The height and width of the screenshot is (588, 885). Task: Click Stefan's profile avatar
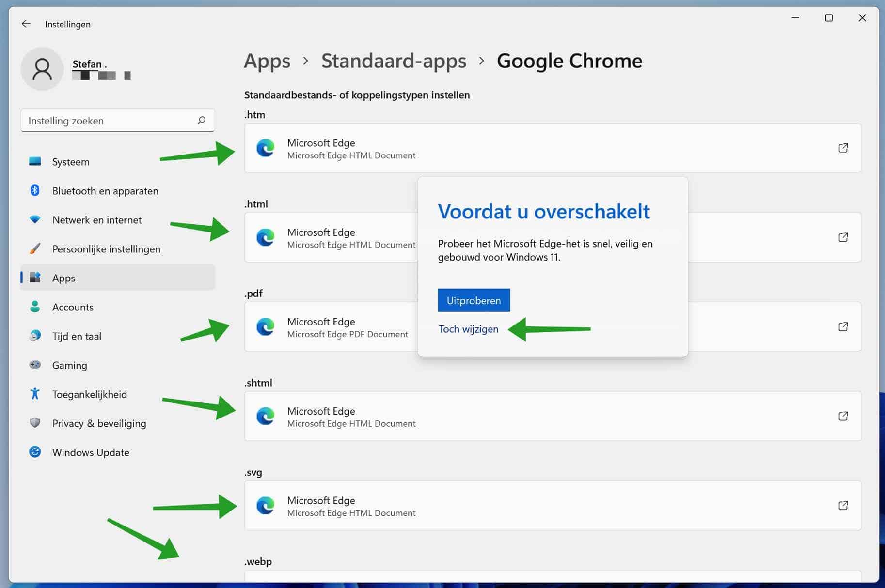tap(42, 69)
